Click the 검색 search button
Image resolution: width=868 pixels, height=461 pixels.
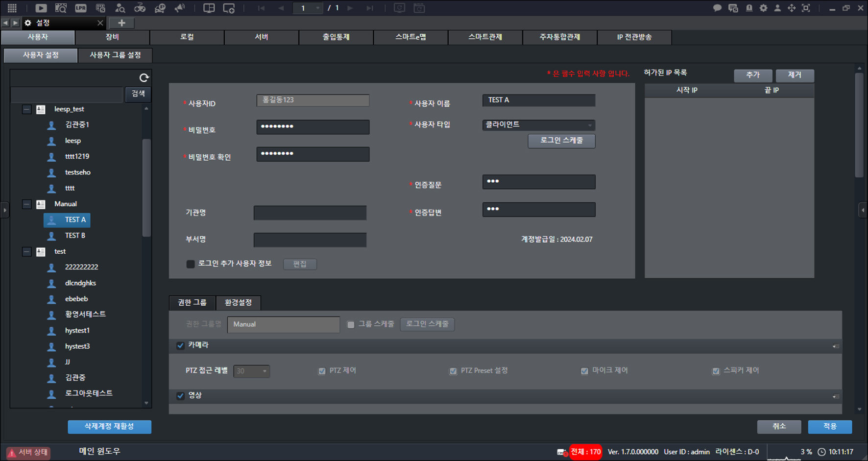(138, 94)
